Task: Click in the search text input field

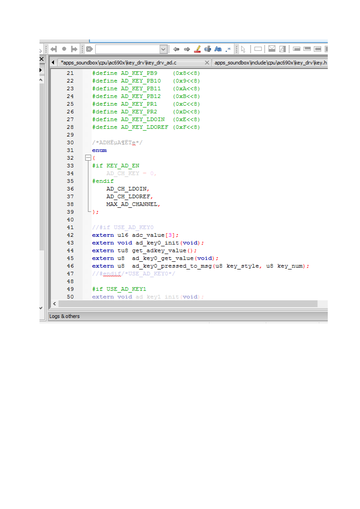Action: pyautogui.click(x=128, y=49)
